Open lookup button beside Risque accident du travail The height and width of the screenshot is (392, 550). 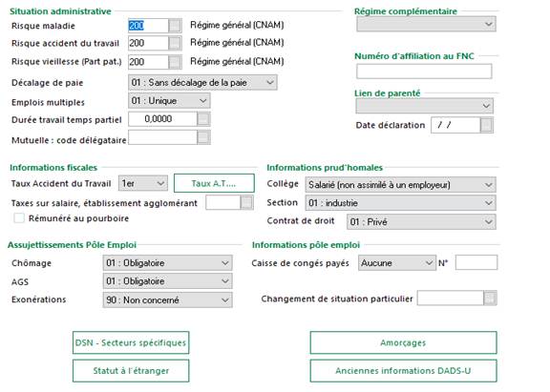click(x=175, y=43)
